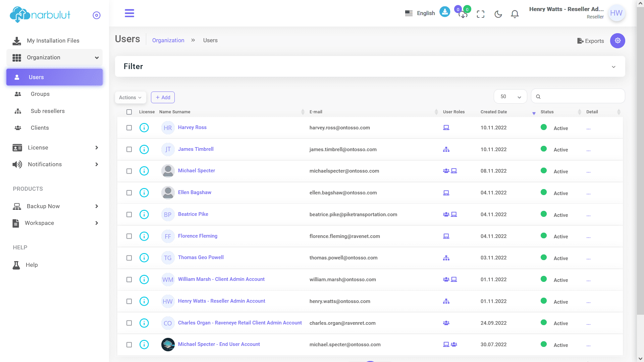
Task: Open notifications bell
Action: (515, 14)
